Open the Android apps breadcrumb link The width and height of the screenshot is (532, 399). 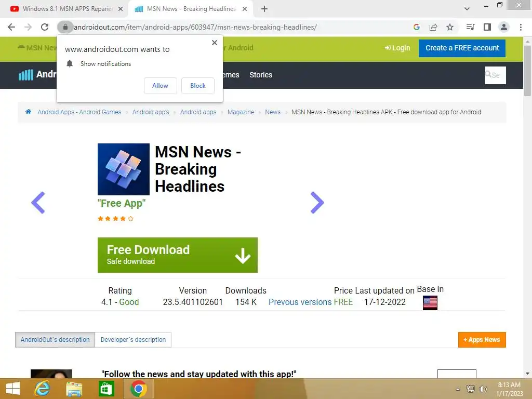(198, 112)
